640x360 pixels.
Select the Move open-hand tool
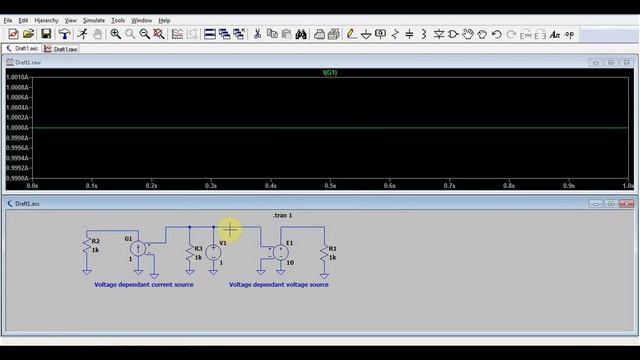468,34
